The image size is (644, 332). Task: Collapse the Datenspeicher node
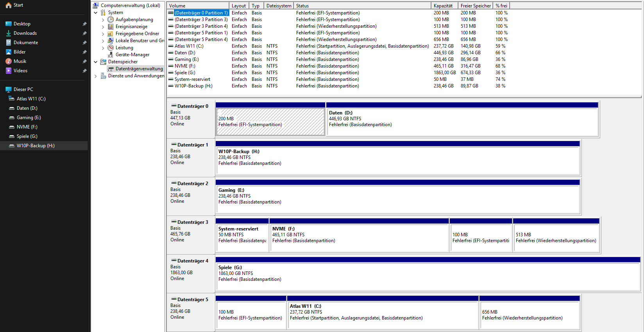[95, 62]
